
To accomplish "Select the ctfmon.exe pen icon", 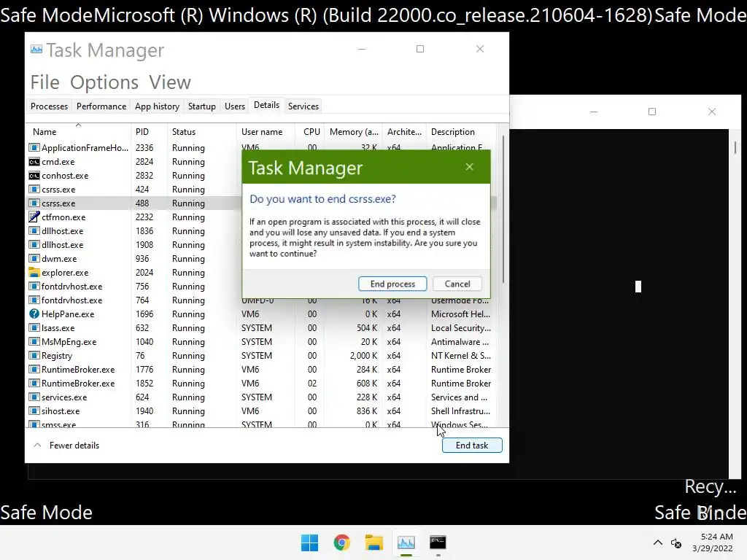I will pos(34,217).
